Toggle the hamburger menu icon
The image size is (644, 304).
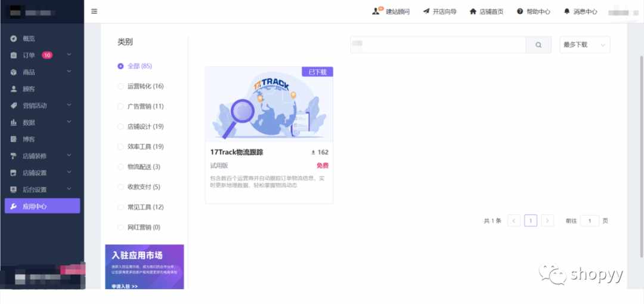click(94, 11)
